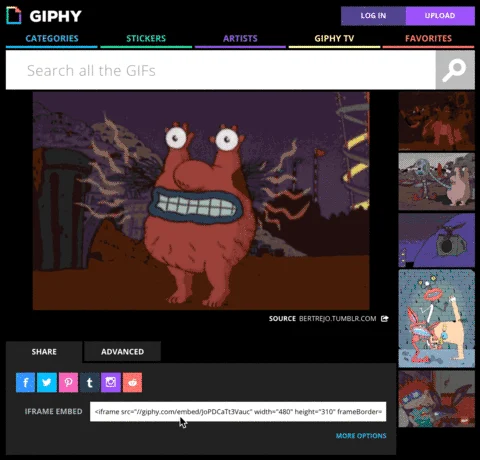
Task: Share the GIF on Twitter
Action: pos(47,382)
